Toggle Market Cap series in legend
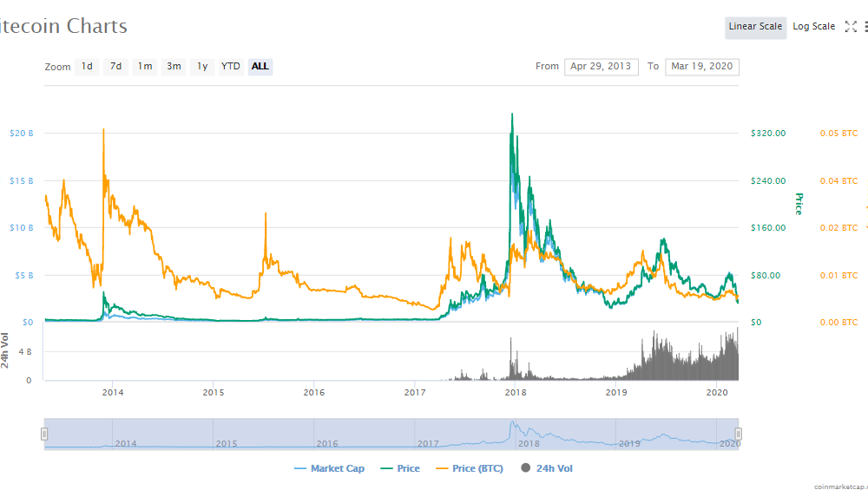 [x=330, y=468]
